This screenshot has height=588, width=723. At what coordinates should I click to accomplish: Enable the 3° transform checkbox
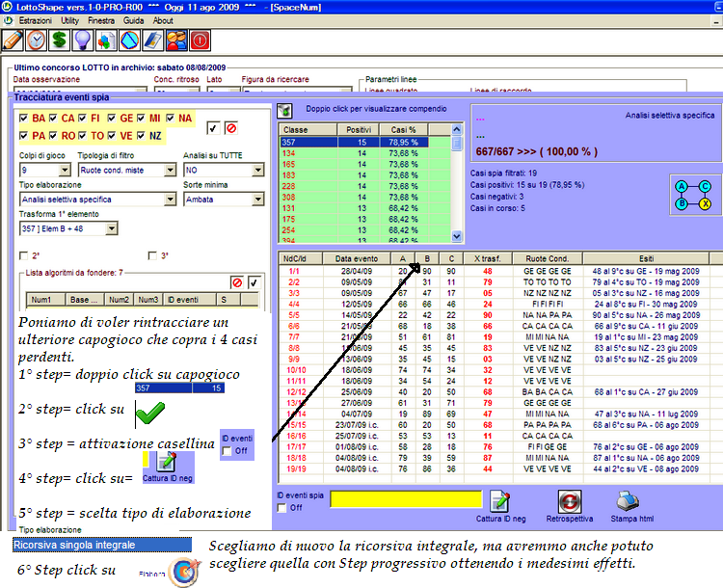152,255
